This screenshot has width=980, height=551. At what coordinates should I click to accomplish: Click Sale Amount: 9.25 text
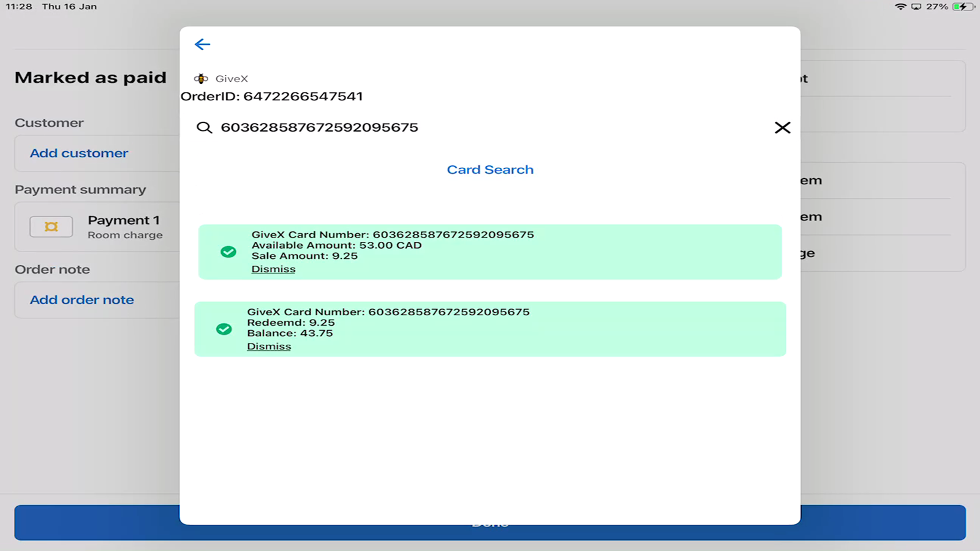304,256
